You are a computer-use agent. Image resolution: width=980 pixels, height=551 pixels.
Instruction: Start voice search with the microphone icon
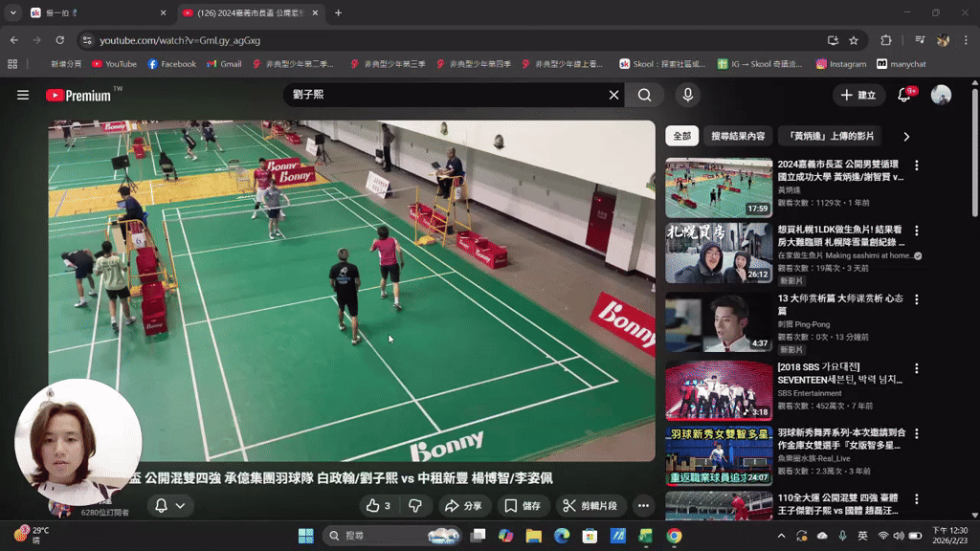[687, 95]
